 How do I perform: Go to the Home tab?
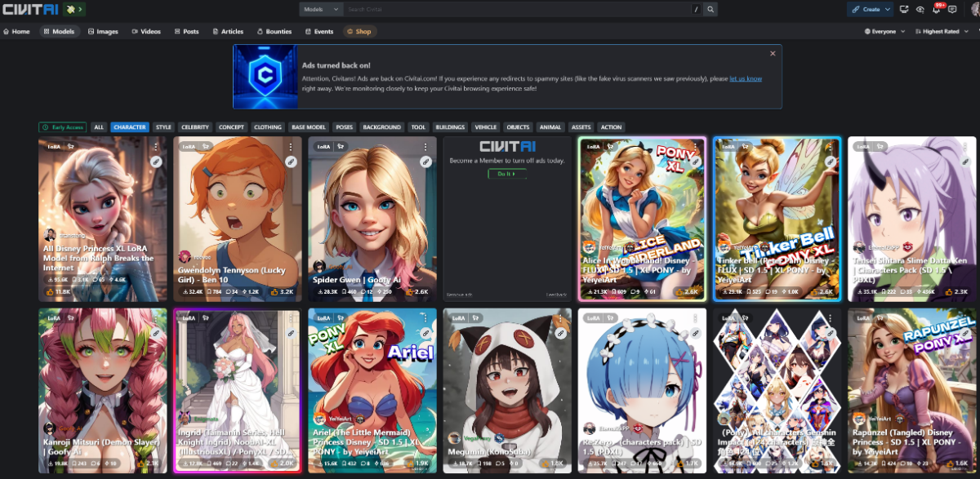click(x=17, y=32)
